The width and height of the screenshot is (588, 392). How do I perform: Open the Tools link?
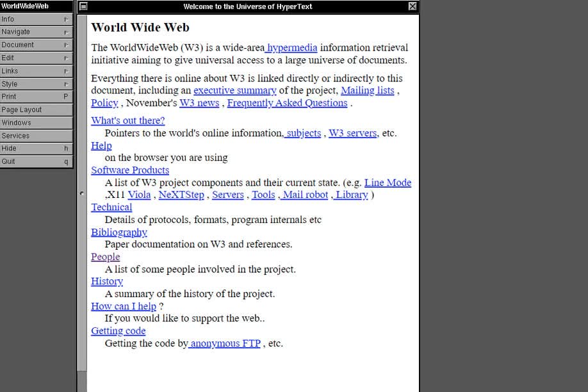pos(263,195)
